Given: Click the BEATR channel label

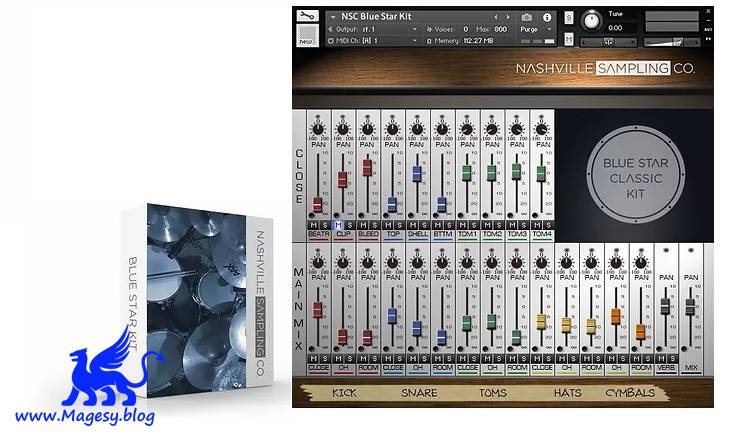Looking at the screenshot, I should 319,234.
